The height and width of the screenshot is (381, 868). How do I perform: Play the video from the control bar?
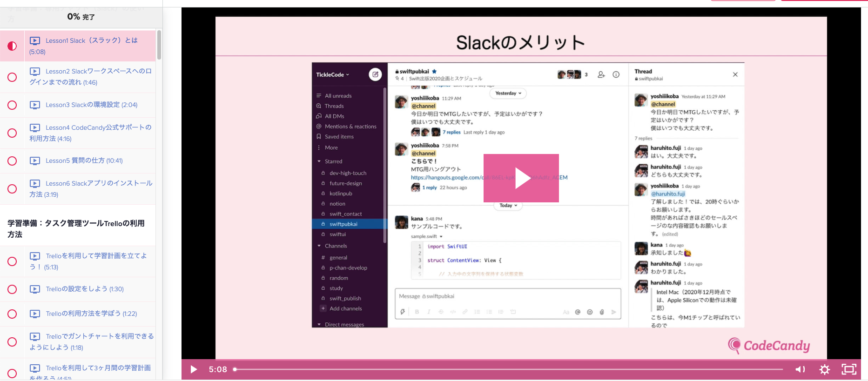194,369
